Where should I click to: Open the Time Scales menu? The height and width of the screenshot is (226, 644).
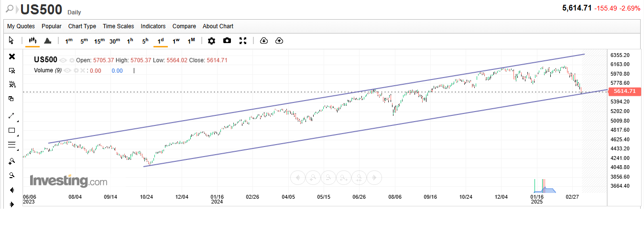119,26
